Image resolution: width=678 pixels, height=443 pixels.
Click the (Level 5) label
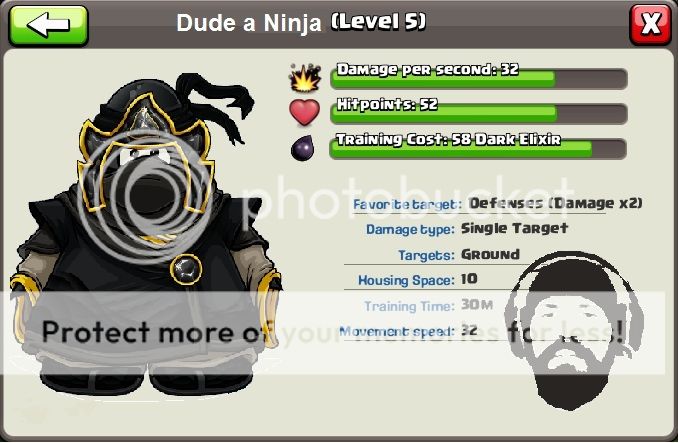pyautogui.click(x=378, y=22)
